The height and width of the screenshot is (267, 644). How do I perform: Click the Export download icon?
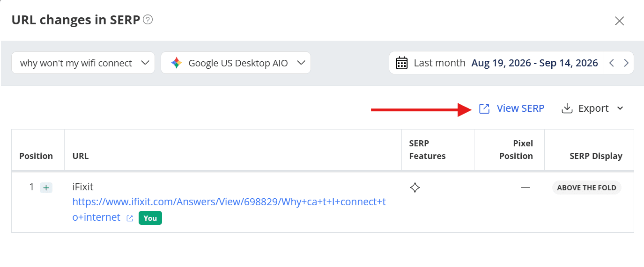pyautogui.click(x=567, y=108)
